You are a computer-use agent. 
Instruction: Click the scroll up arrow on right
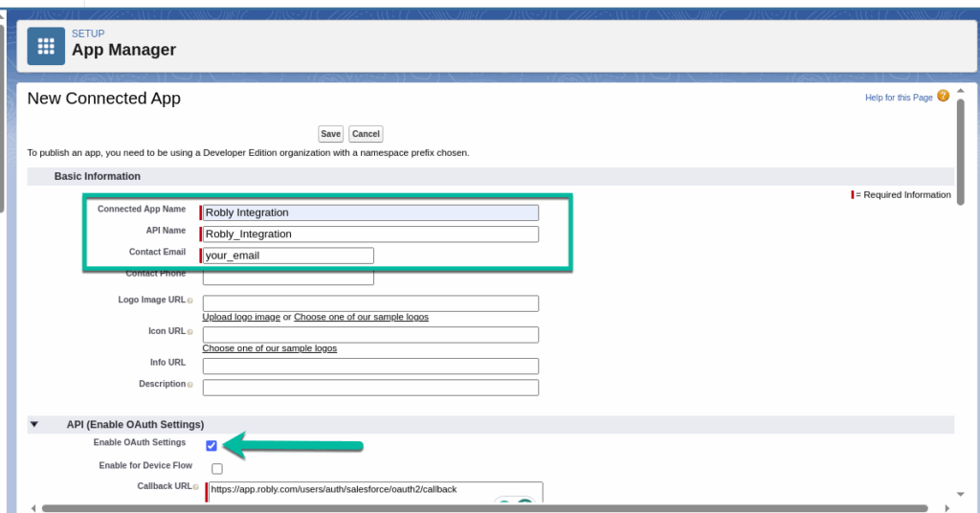click(x=961, y=91)
